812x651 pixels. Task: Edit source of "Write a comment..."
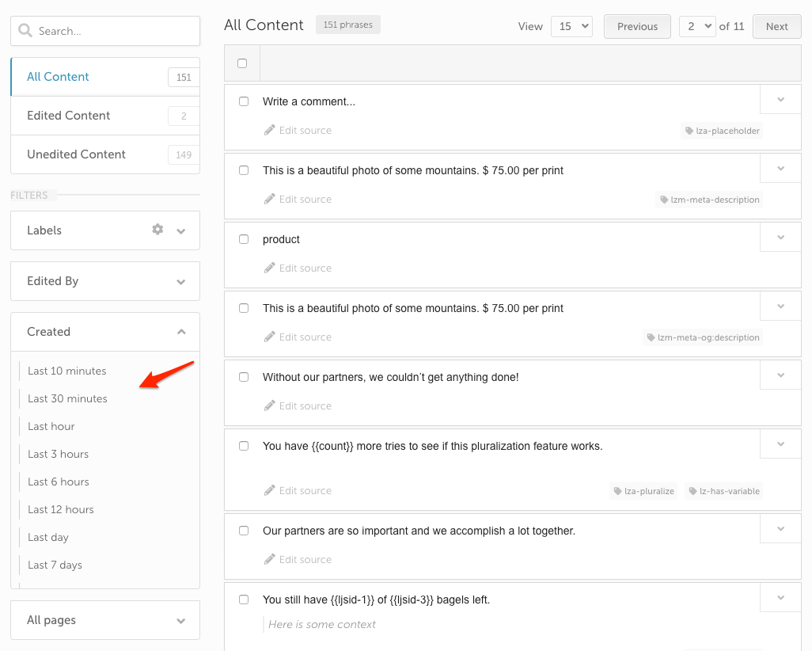(x=298, y=130)
